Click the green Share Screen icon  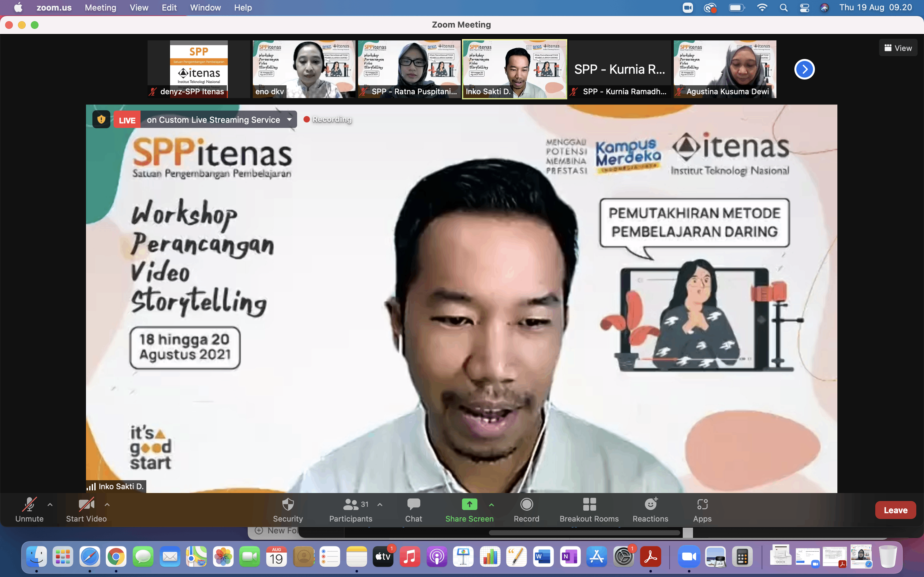point(469,505)
